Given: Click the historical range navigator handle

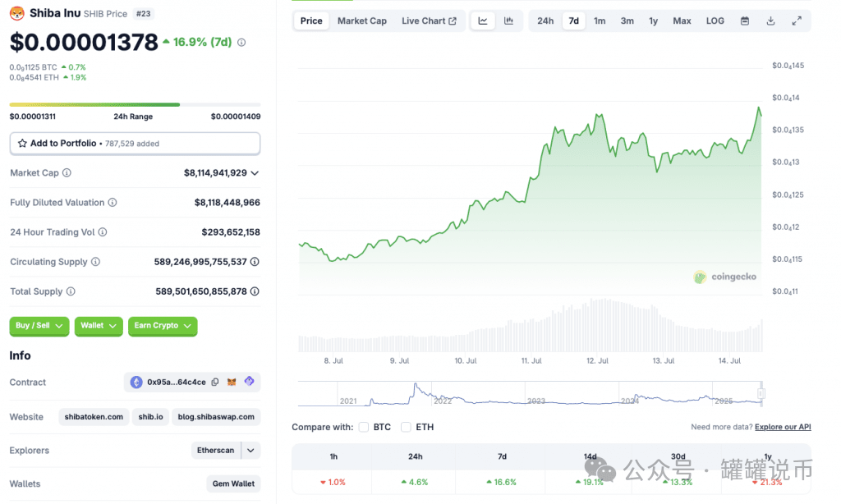Looking at the screenshot, I should coord(761,393).
